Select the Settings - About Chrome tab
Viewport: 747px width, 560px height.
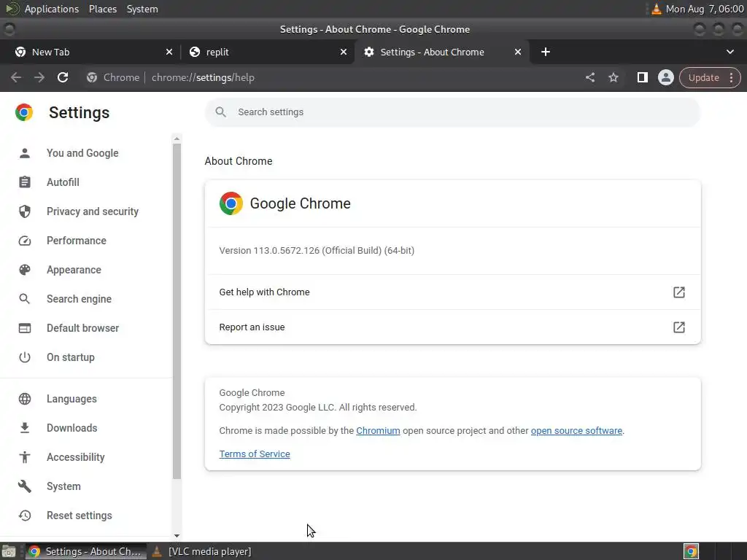(x=442, y=52)
